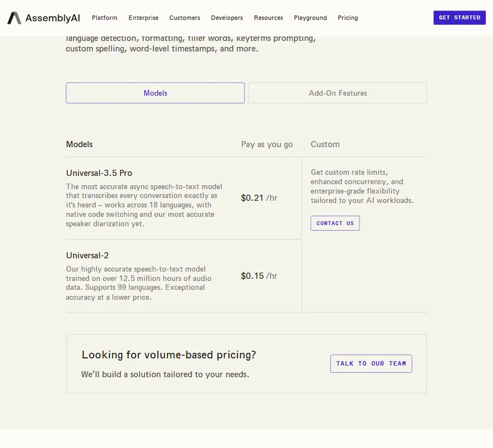Click the $0.15 /hr price
Image resolution: width=493 pixels, height=448 pixels.
[259, 276]
